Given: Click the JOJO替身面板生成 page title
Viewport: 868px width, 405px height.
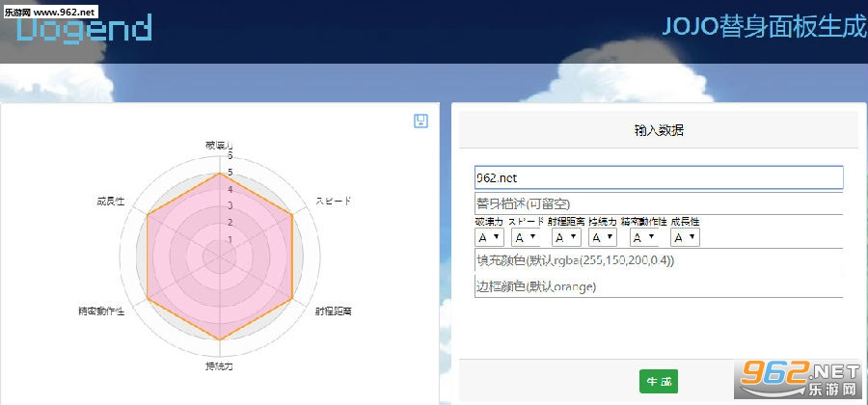Looking at the screenshot, I should [x=765, y=27].
